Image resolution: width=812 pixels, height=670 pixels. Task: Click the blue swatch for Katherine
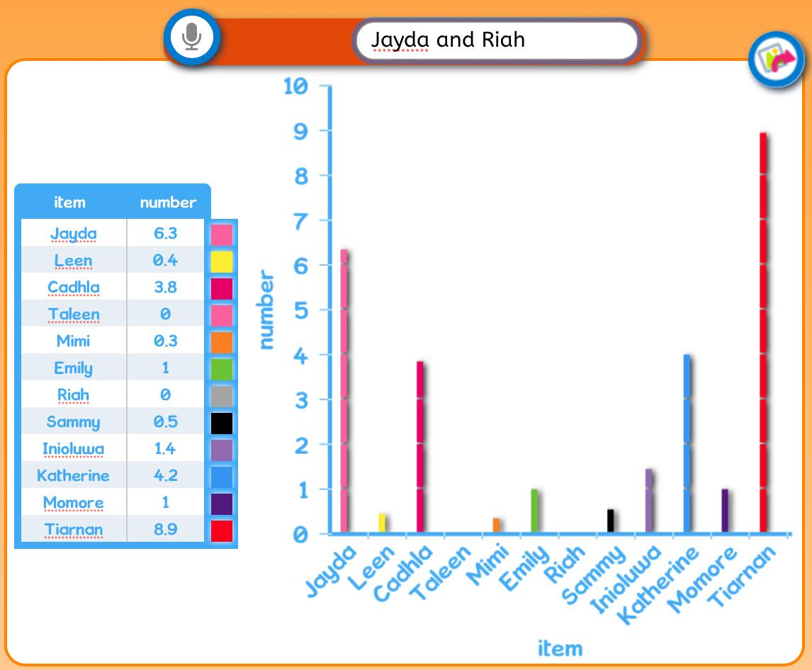pyautogui.click(x=222, y=477)
